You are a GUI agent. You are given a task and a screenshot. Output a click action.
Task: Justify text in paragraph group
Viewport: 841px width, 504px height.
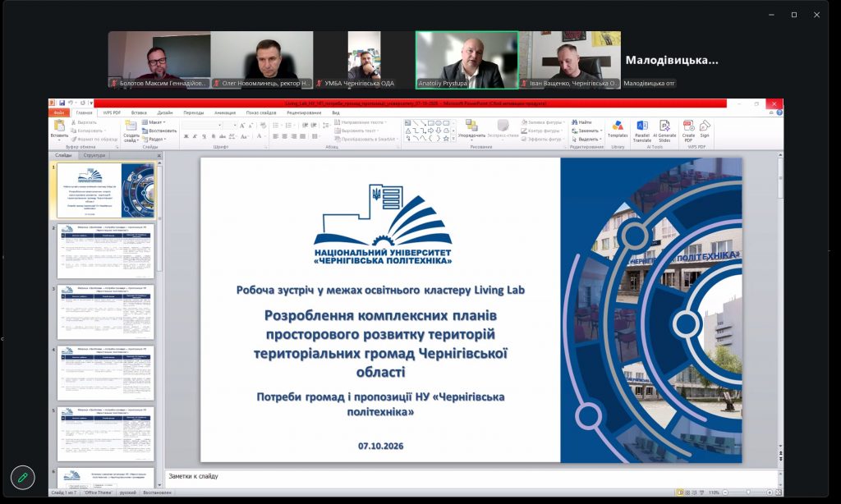tap(302, 136)
